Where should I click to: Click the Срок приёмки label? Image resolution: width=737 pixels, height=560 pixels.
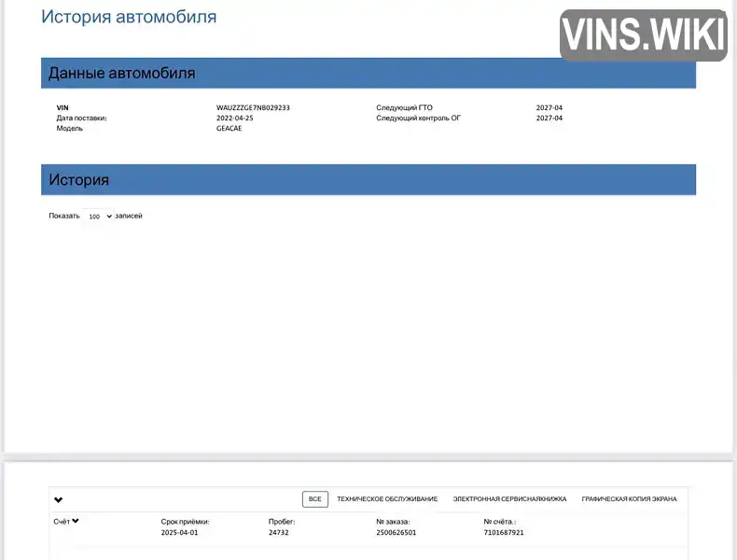[185, 522]
